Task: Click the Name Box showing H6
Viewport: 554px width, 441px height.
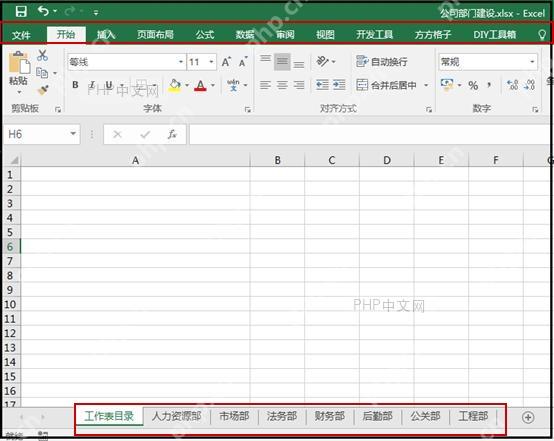Action: click(x=42, y=134)
